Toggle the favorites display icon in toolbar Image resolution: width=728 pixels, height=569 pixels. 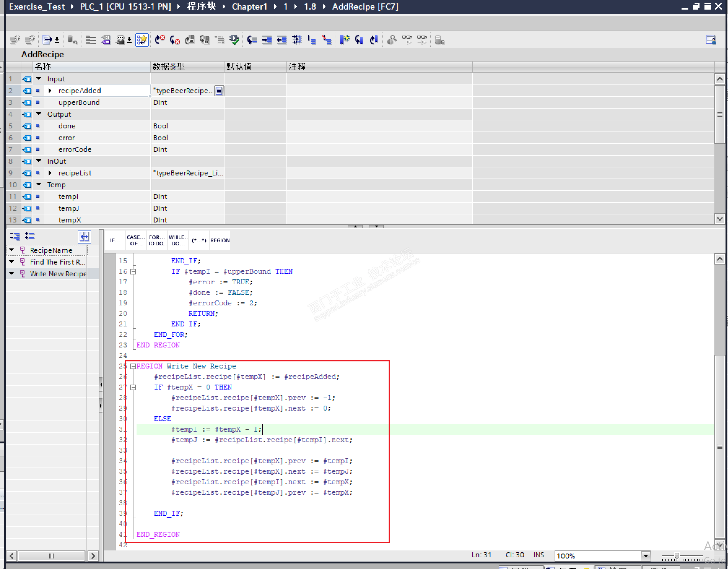[x=142, y=40]
